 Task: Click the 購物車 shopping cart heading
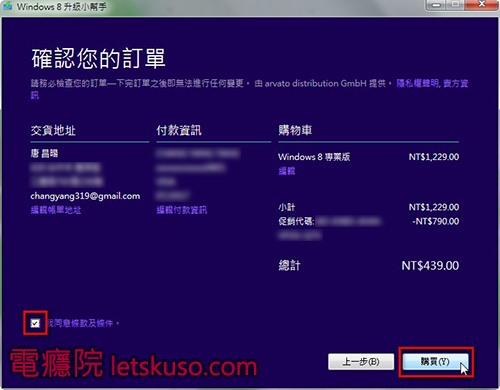click(x=295, y=130)
